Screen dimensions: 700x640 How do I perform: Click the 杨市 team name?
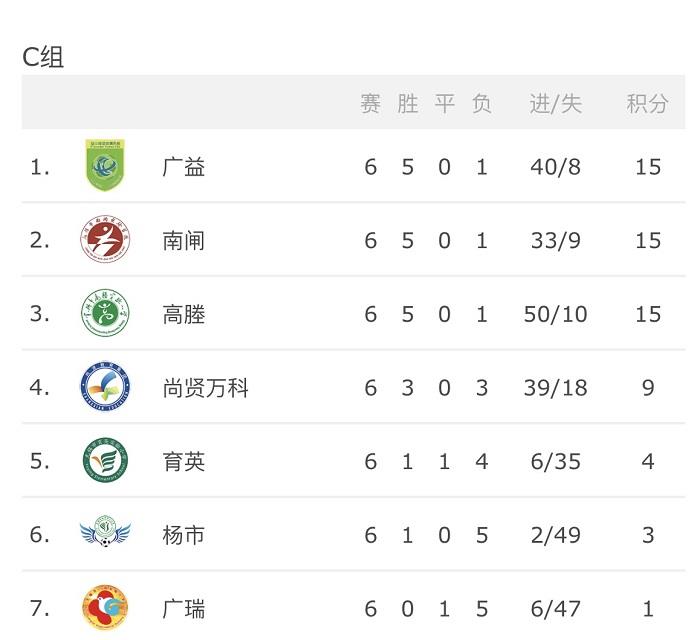tap(183, 535)
